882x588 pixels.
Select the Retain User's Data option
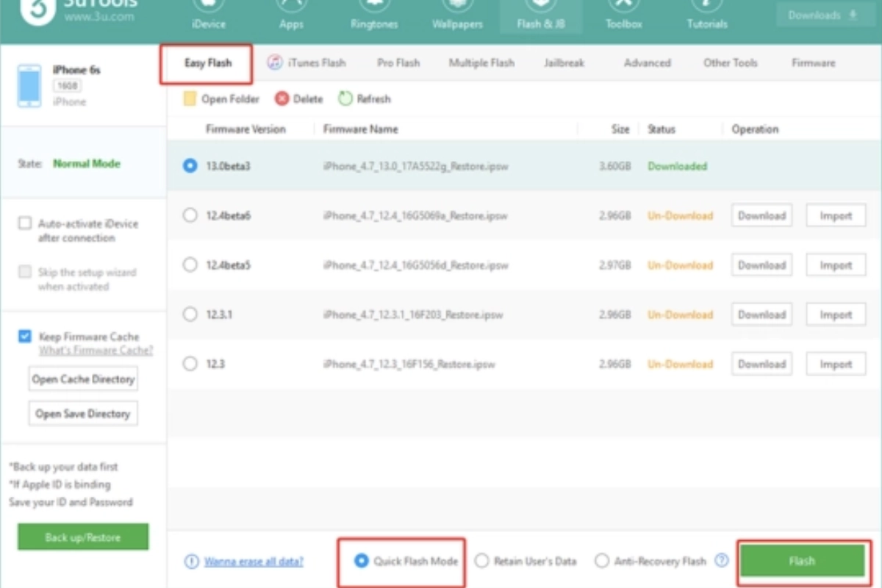481,561
